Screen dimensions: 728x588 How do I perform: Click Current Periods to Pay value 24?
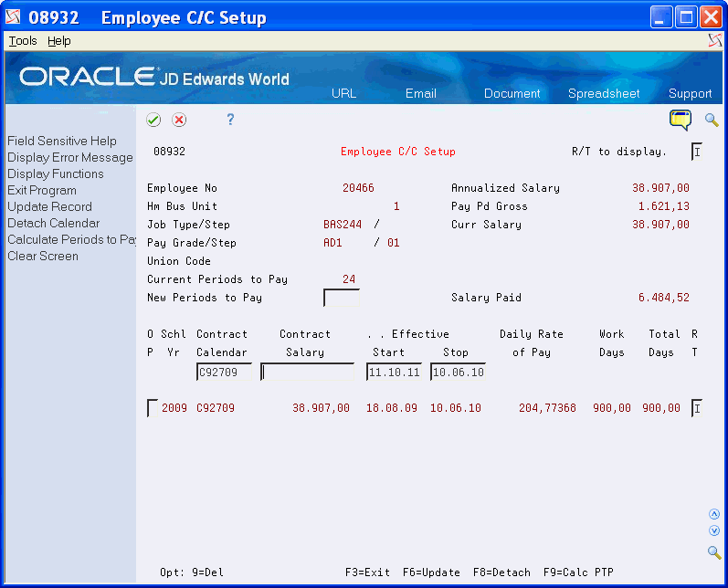pos(349,279)
